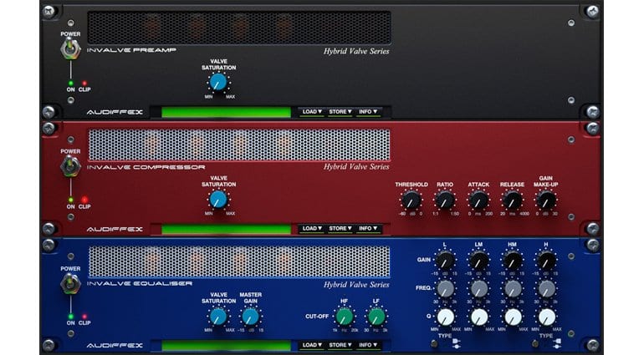Open the Compressor LOAD menu
This screenshot has width=644, height=355.
[312, 229]
